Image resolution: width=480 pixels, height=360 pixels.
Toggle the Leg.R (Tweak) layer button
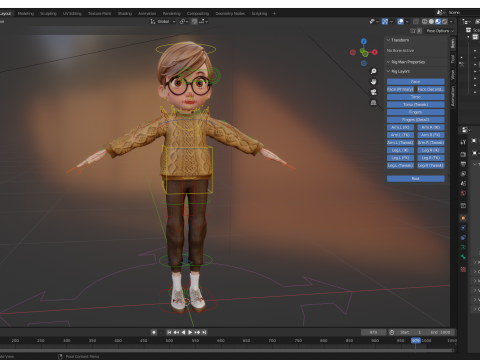point(431,165)
